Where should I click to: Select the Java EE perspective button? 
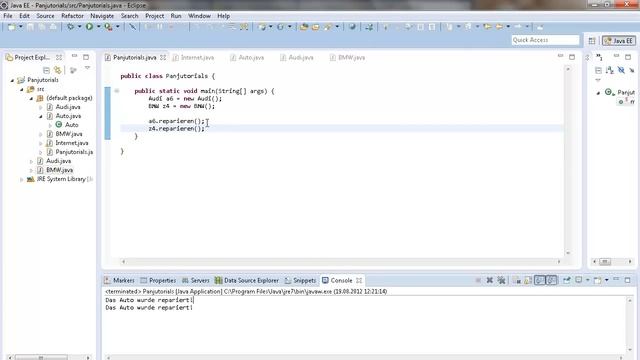619,40
